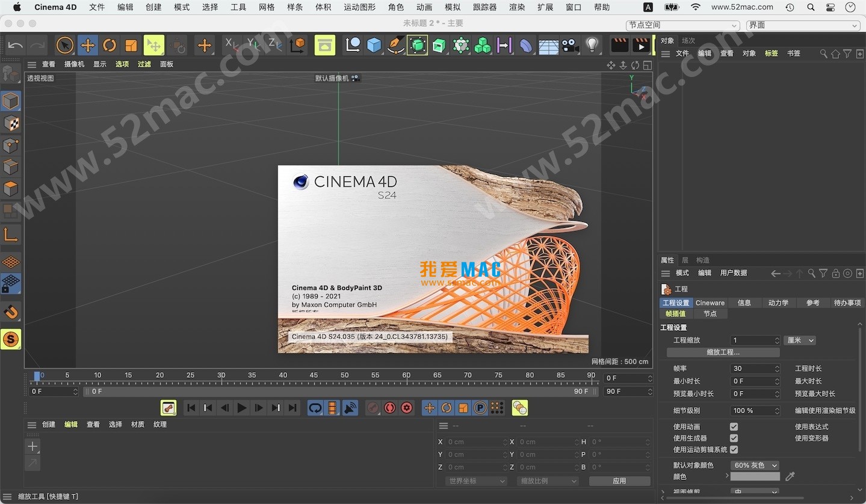Click the 应用 apply button

[619, 481]
